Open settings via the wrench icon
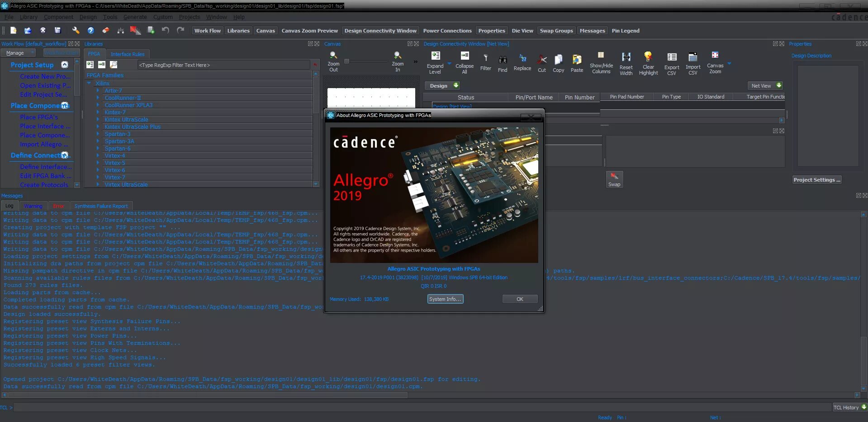Screen dimensions: 868x422 (76, 30)
